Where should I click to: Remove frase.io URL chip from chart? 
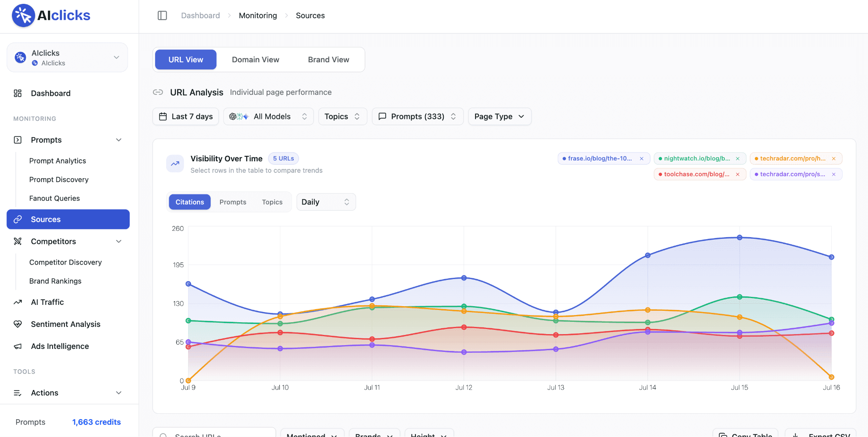tap(642, 159)
